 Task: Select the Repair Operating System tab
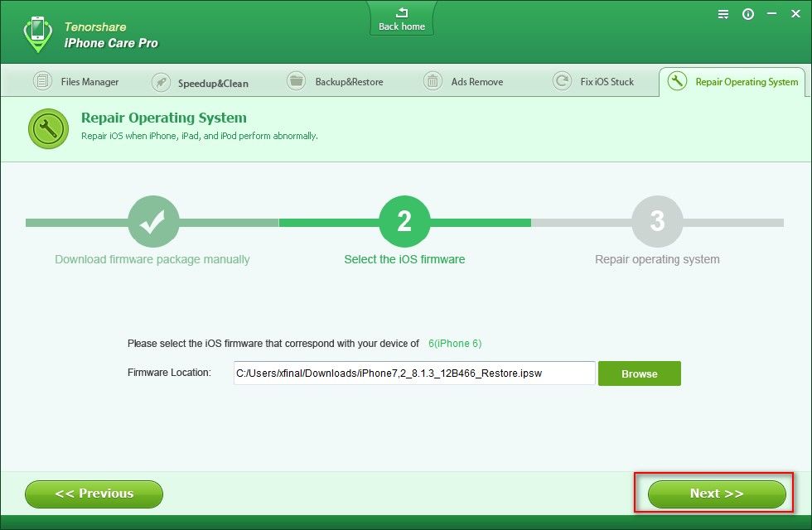[x=732, y=81]
